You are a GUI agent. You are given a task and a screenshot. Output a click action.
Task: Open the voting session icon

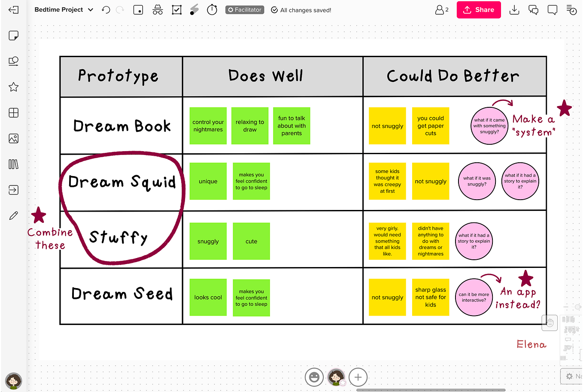click(176, 9)
